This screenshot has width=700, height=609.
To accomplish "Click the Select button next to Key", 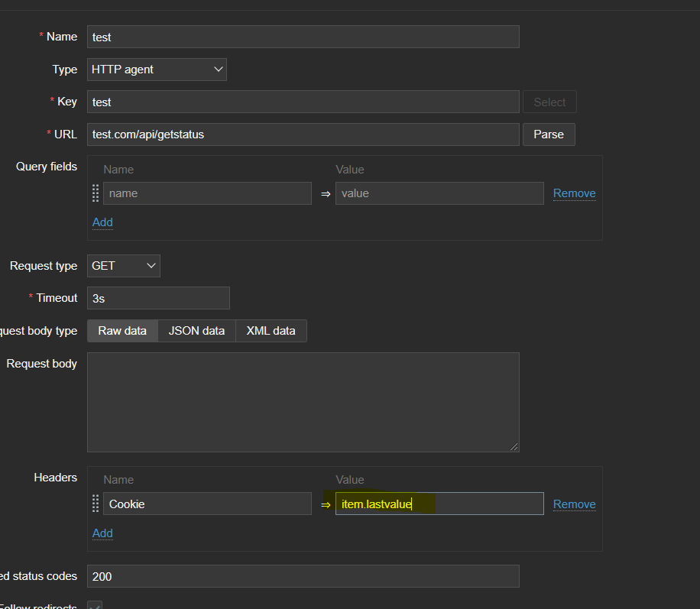I will tap(549, 102).
